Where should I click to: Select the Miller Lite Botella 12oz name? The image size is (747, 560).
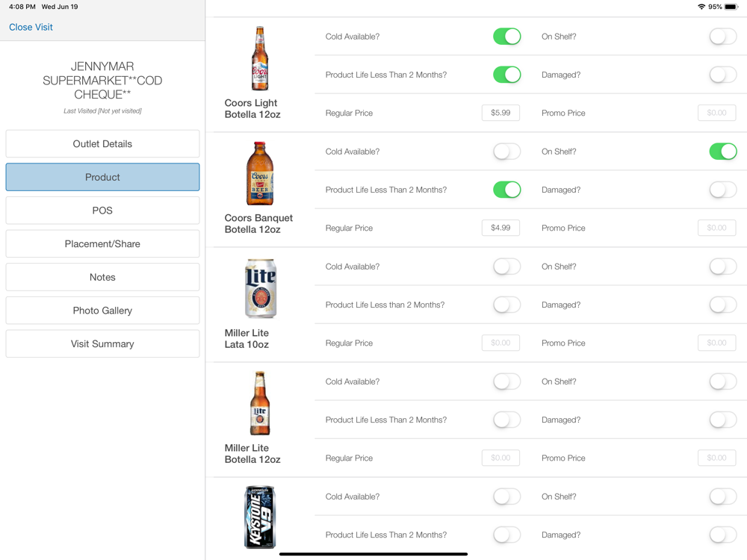pos(252,453)
